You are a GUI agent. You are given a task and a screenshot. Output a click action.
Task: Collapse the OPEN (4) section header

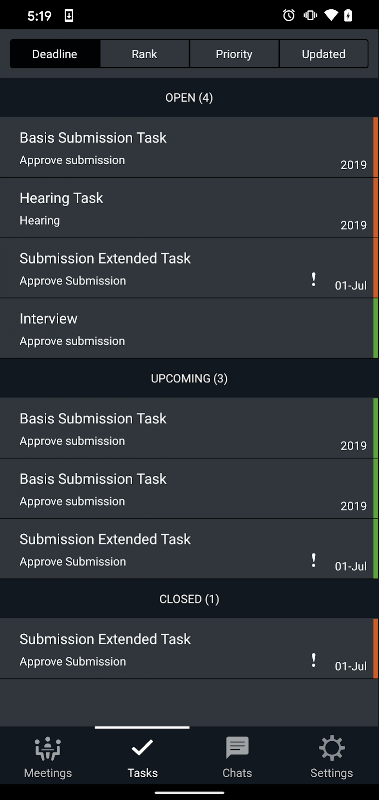[x=189, y=97]
